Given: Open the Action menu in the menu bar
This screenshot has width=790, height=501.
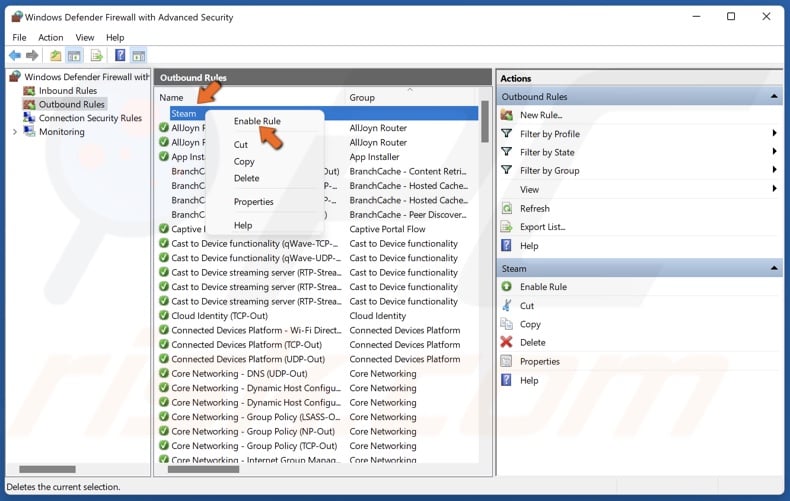Looking at the screenshot, I should coord(51,37).
